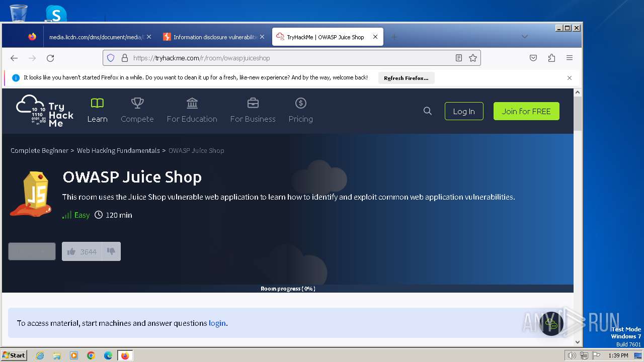Open the chat support bubble icon
Viewport: 644px width, 362px height.
551,324
